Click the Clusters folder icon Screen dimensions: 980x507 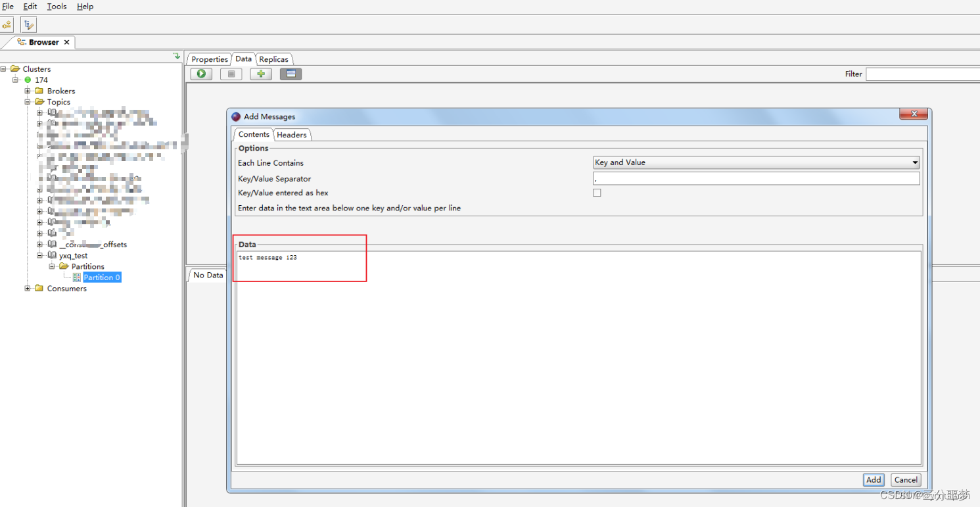[15, 68]
